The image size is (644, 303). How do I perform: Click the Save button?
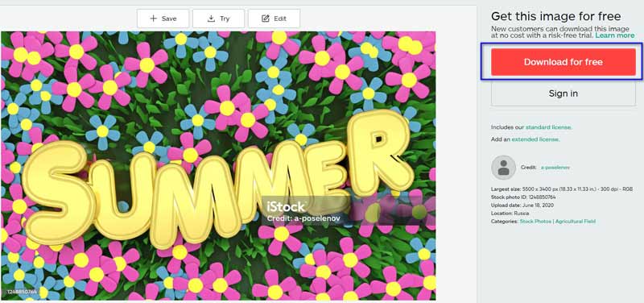(x=163, y=19)
